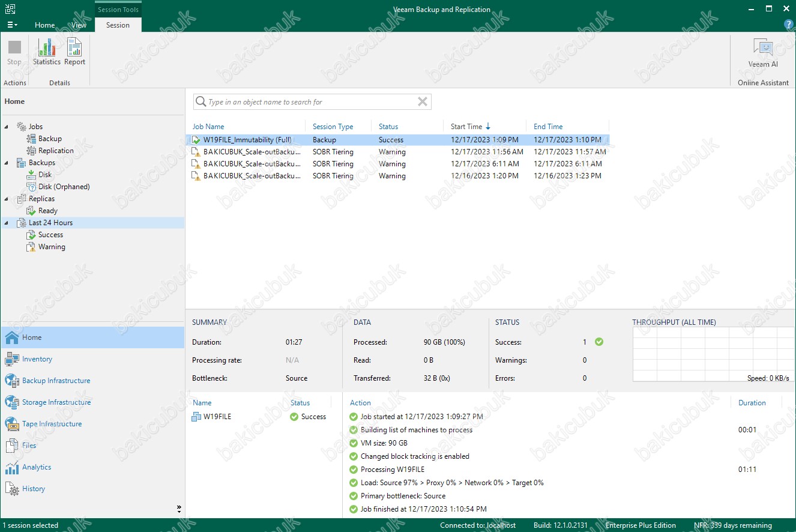
Task: Sort by Session Type column header
Action: [x=333, y=127]
